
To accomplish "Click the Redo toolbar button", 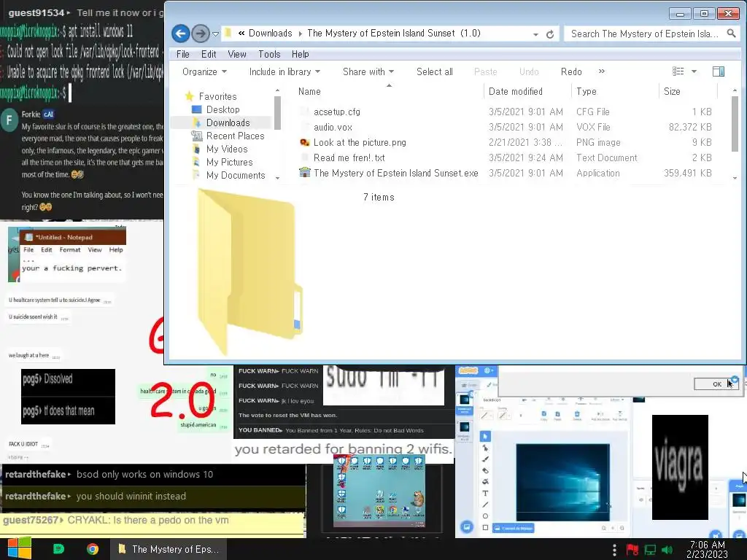I will pos(571,72).
